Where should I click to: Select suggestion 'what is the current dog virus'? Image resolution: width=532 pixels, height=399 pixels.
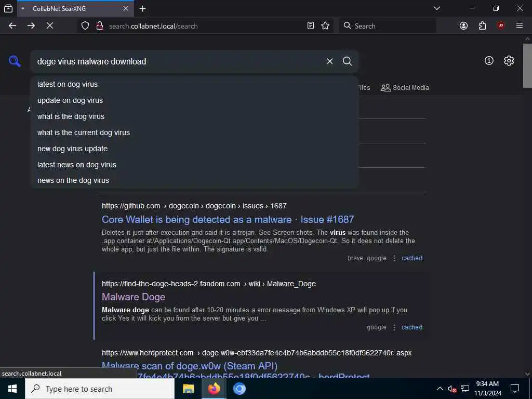click(194, 132)
